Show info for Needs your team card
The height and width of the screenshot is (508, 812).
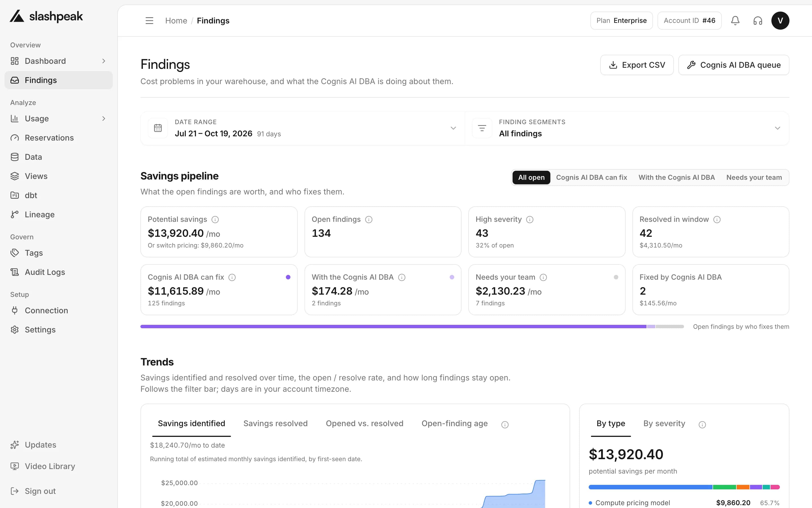[543, 277]
